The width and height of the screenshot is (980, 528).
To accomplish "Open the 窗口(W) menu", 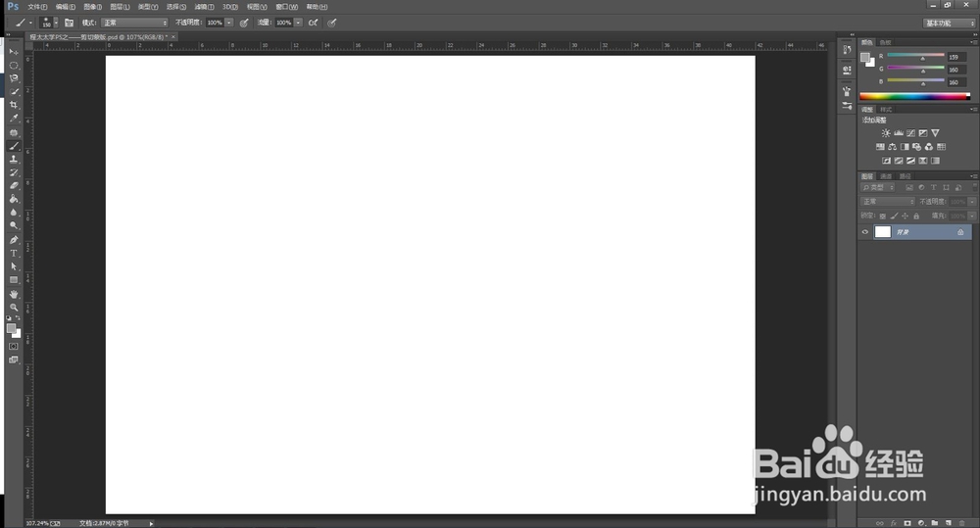I will 287,7.
